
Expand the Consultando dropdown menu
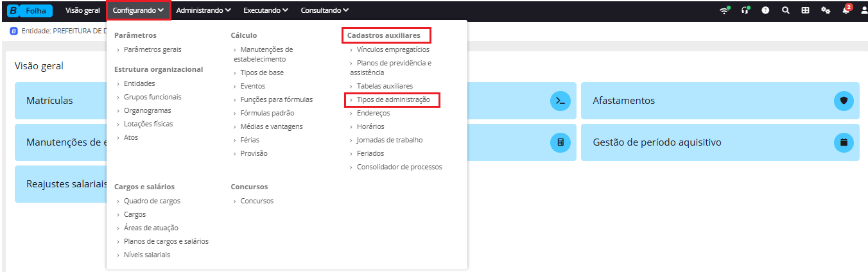(x=325, y=10)
